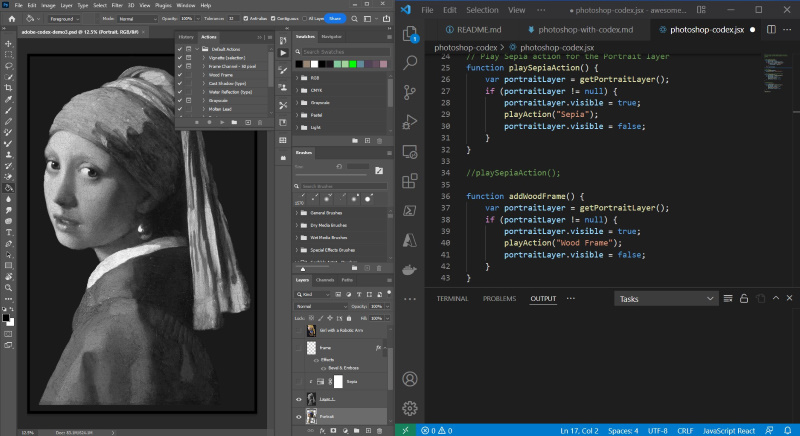Expand Wet Media Brushes folder
This screenshot has height=436, width=800.
pyautogui.click(x=297, y=238)
